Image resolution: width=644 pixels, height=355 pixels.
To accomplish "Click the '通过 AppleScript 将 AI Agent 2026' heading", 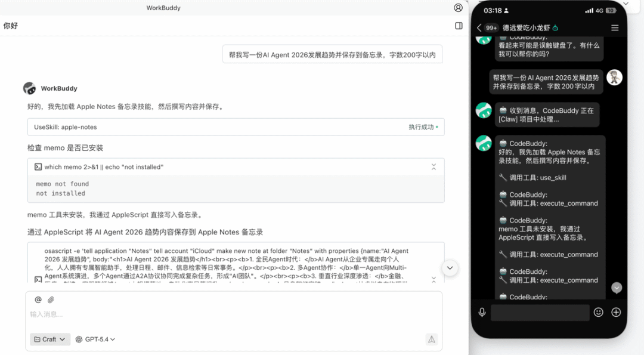I will pos(145,232).
